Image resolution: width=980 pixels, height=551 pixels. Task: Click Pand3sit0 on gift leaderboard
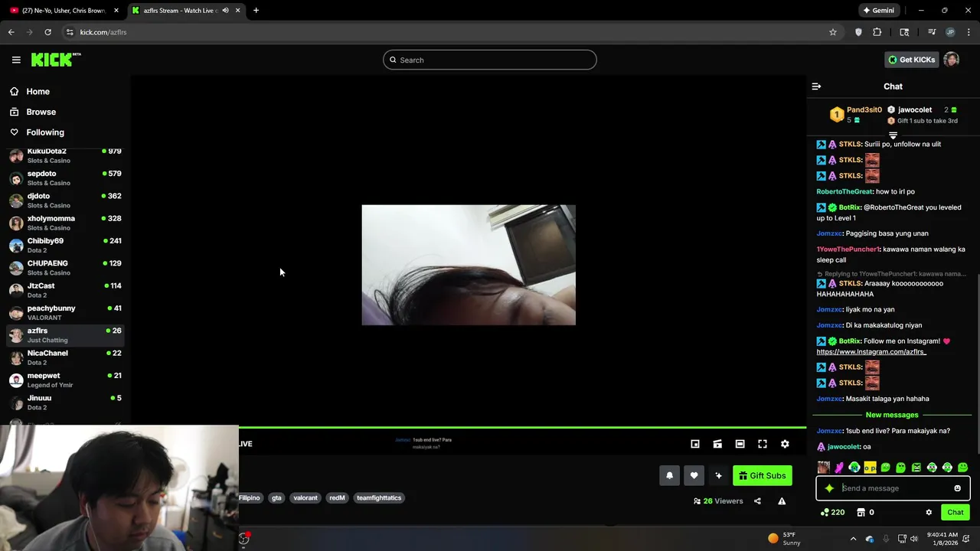coord(864,110)
